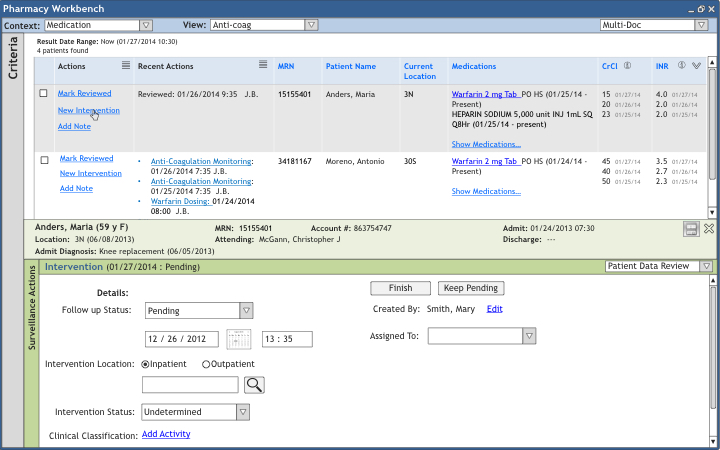Check the box for Moreno, Antonio
720x450 pixels.
point(44,160)
